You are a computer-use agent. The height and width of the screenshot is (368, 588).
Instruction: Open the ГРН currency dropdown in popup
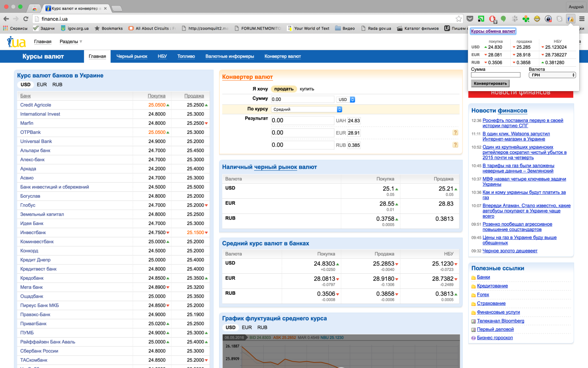click(552, 75)
